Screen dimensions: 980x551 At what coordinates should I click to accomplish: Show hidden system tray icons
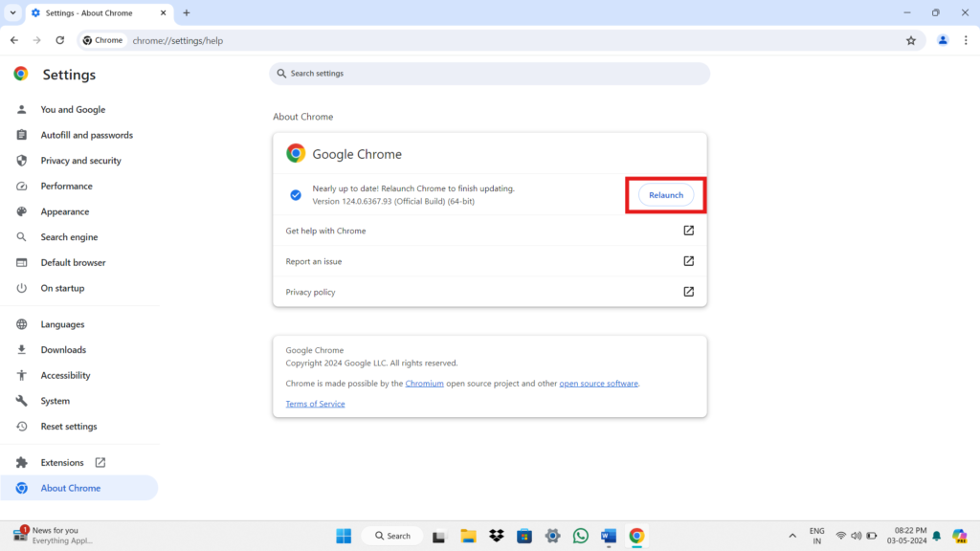[792, 536]
